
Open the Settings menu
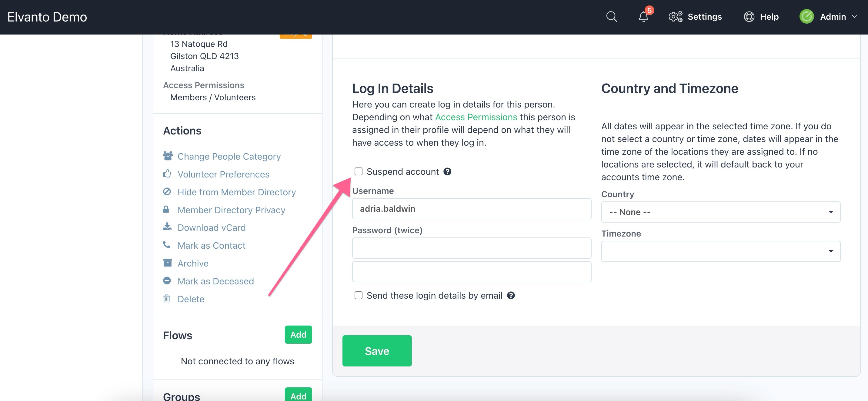point(695,16)
